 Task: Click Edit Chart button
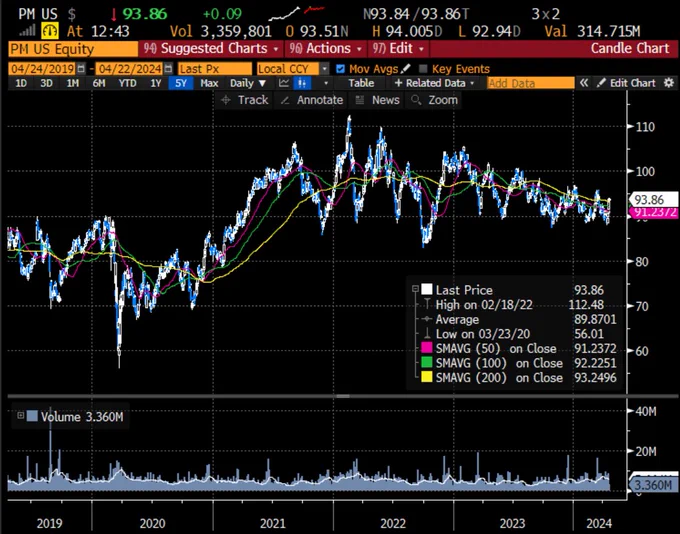626,83
